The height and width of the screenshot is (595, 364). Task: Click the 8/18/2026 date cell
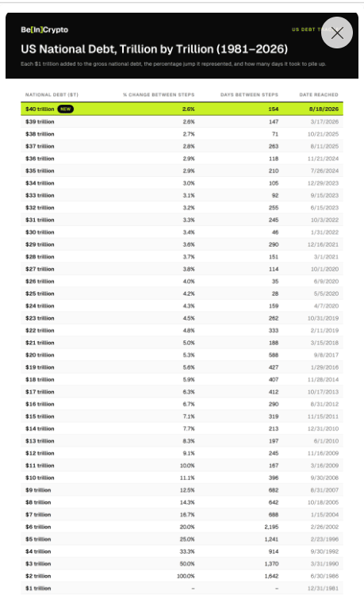coord(324,109)
